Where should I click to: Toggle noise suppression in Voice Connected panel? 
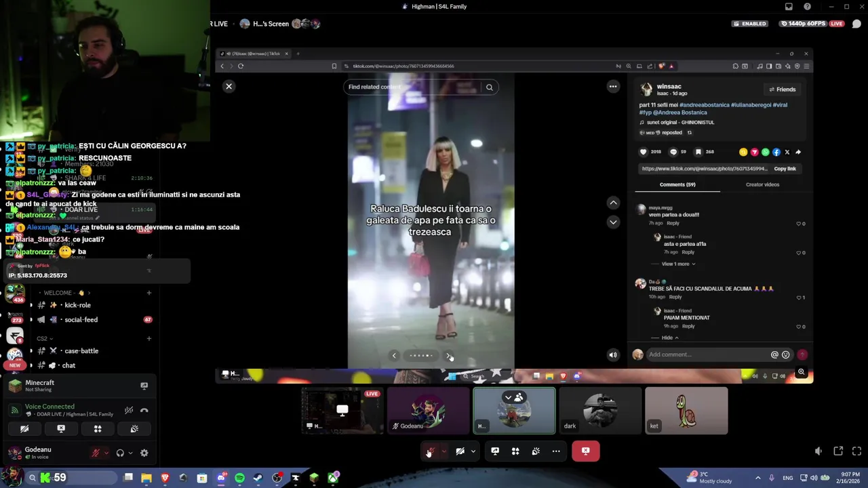[x=129, y=410]
